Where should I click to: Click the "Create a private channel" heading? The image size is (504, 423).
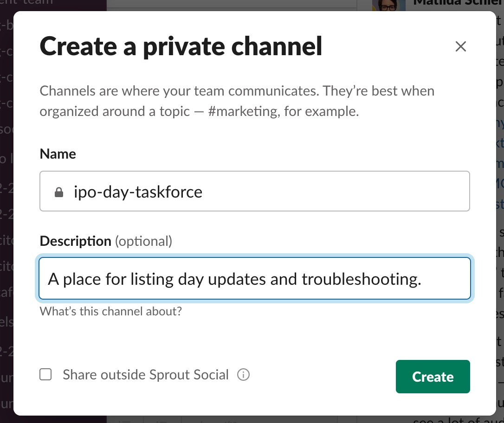tap(181, 46)
